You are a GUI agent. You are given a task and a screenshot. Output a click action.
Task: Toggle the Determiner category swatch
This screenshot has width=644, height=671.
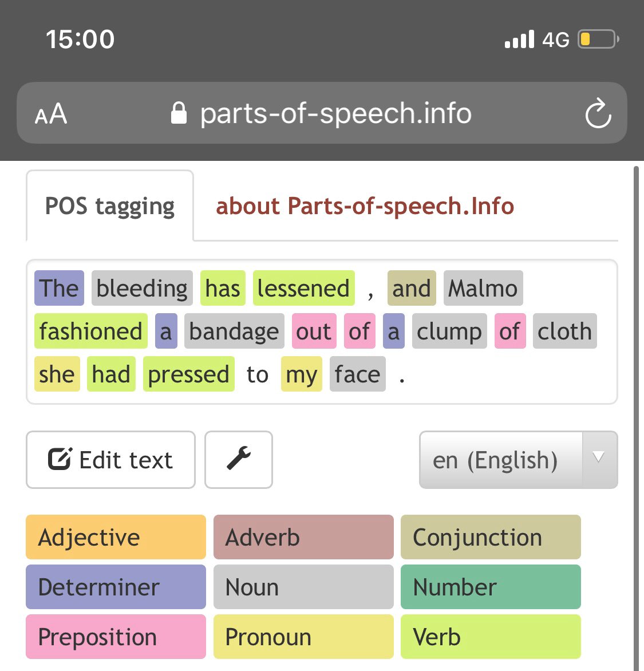pyautogui.click(x=116, y=587)
